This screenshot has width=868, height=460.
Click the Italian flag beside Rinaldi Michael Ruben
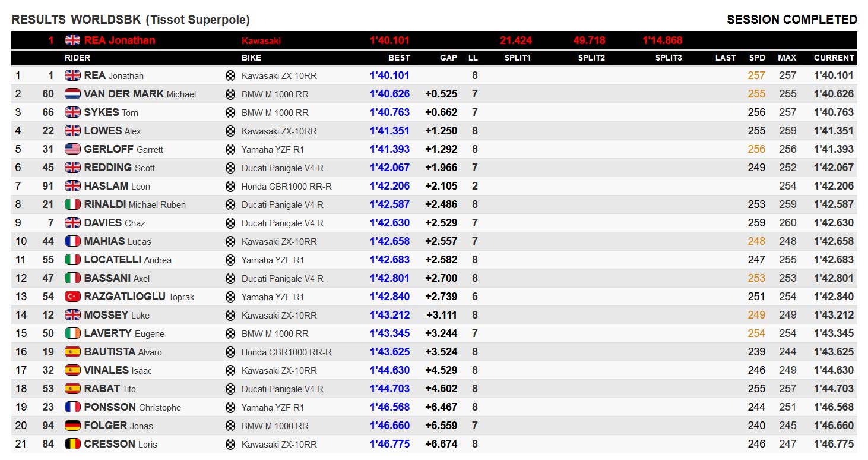[72, 204]
